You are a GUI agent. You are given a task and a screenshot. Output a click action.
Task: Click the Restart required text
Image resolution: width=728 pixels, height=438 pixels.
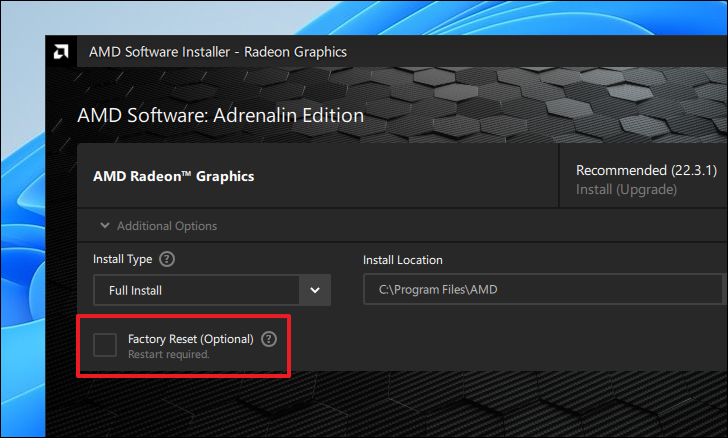pos(169,354)
